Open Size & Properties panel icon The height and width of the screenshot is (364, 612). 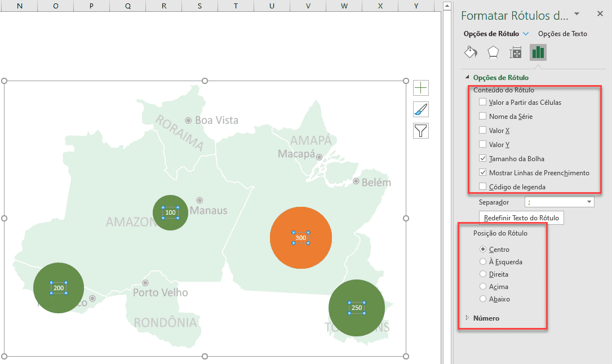(515, 51)
